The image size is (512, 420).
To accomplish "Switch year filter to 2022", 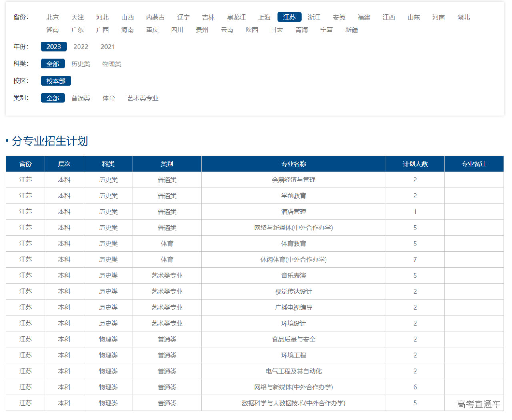I will [81, 47].
